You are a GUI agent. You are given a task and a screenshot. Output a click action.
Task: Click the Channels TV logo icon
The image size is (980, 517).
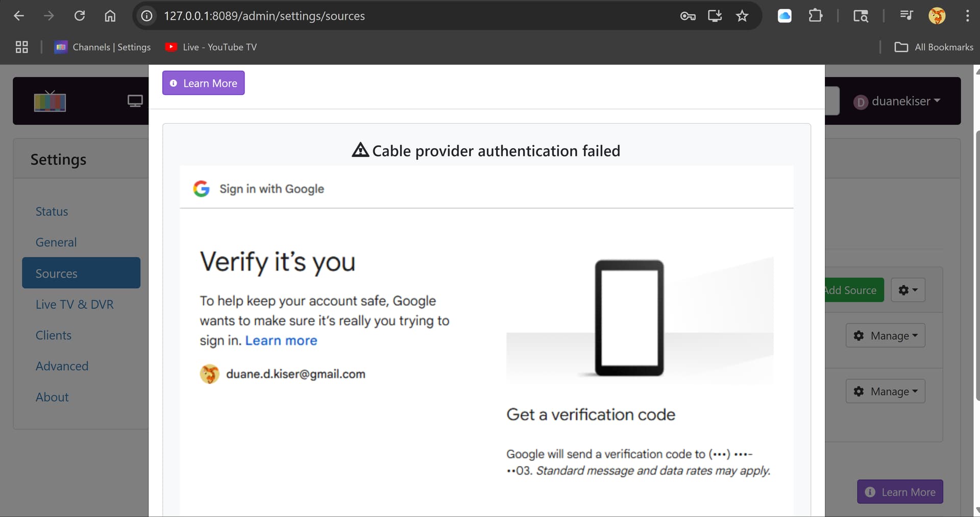[50, 101]
